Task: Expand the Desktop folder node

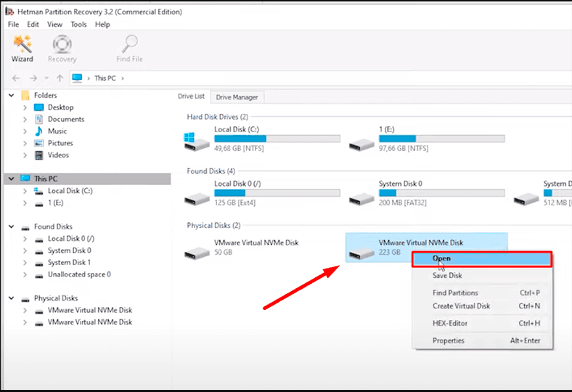Action: coord(25,107)
